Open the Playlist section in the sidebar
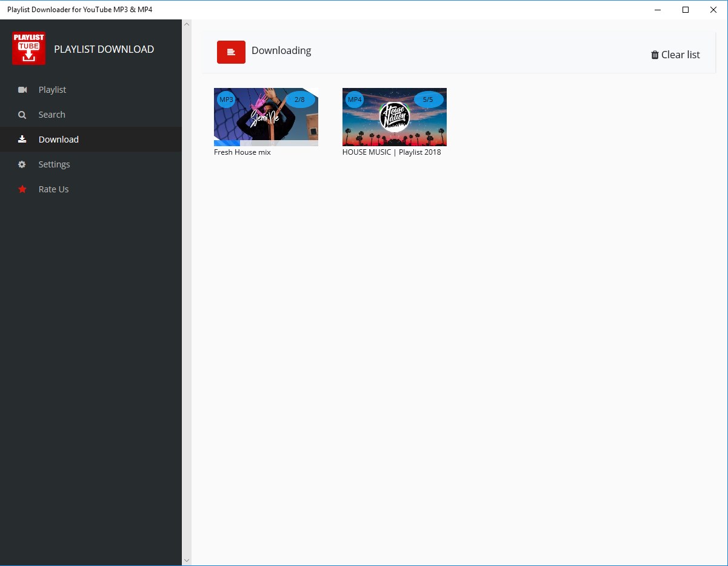This screenshot has height=566, width=728. [x=91, y=90]
